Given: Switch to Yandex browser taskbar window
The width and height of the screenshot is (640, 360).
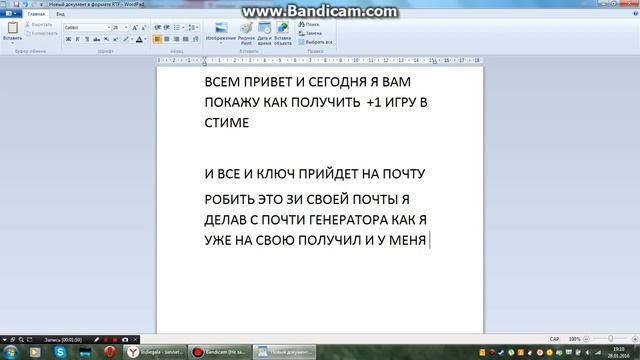Looking at the screenshot, I should point(156,352).
